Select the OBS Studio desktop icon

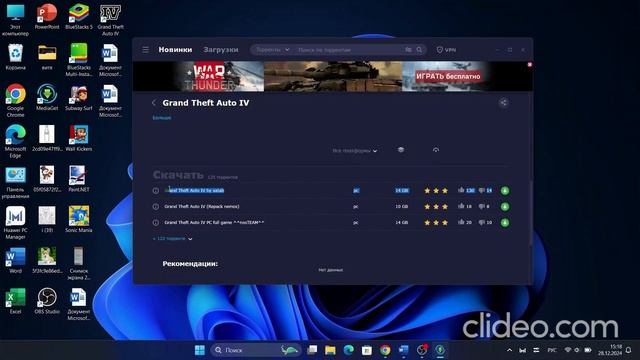pyautogui.click(x=47, y=300)
